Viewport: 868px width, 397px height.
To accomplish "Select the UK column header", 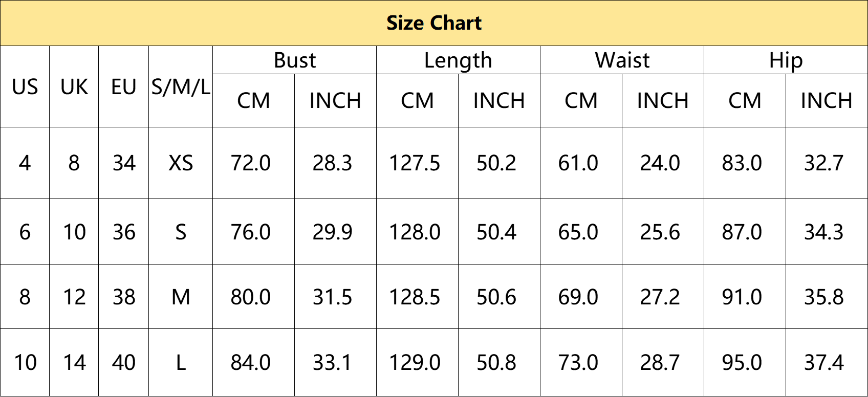I will pos(74,86).
